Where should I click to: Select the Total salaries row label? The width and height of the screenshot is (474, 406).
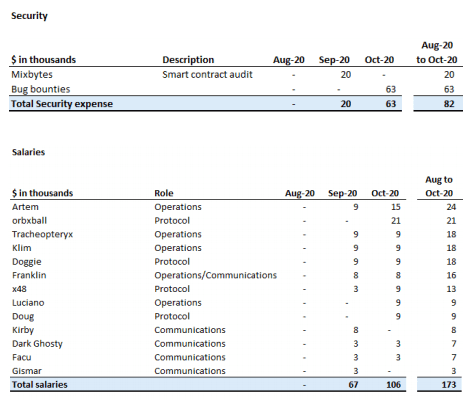coord(40,385)
